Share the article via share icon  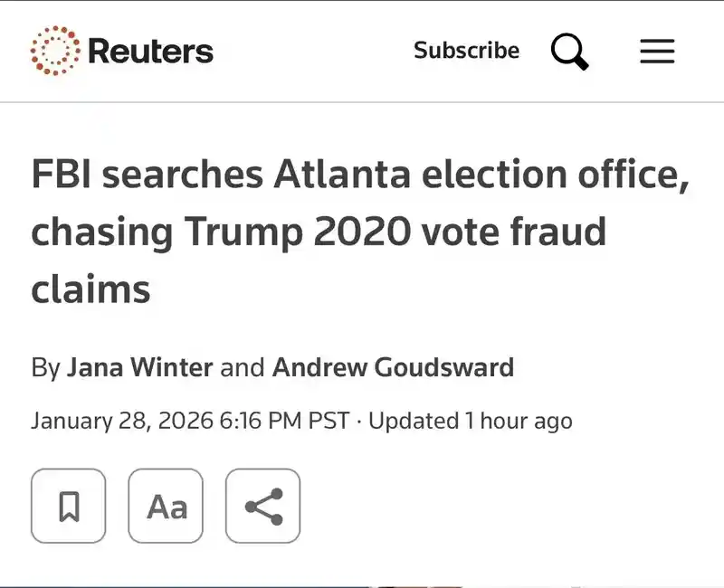tap(263, 506)
